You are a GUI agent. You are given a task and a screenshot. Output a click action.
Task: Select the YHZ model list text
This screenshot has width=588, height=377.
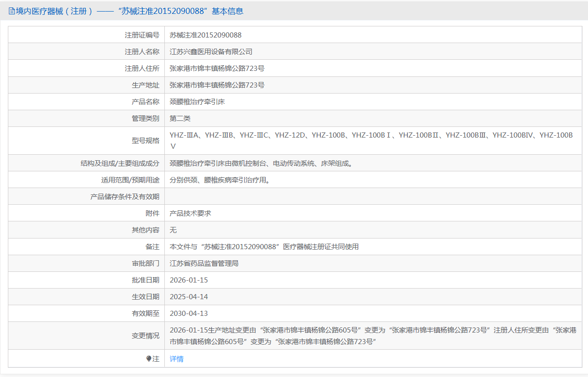371,140
